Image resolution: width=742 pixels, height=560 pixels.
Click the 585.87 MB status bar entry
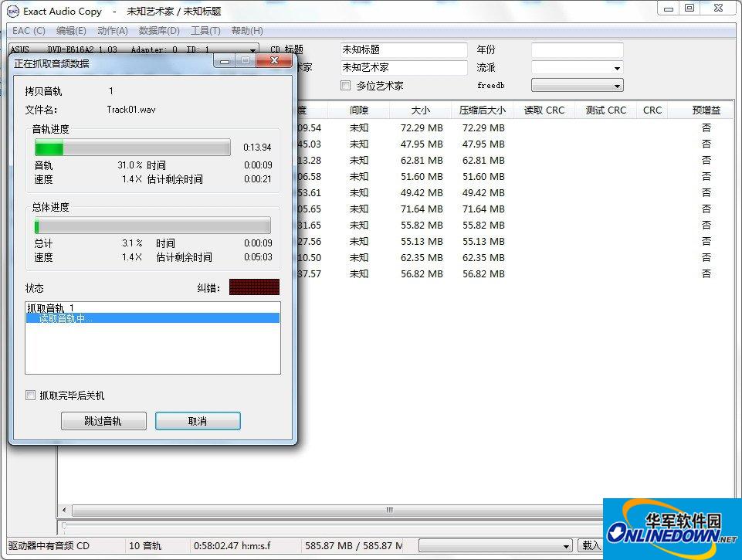(354, 545)
